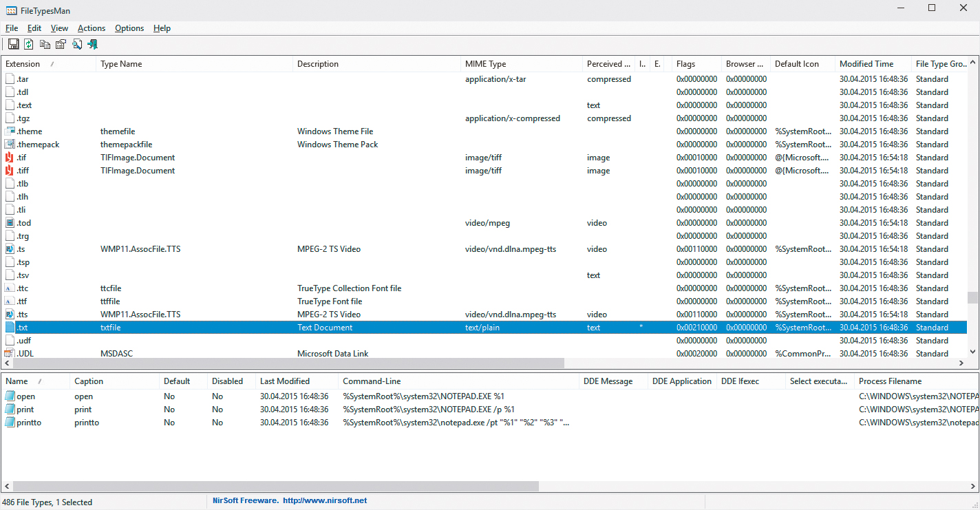Visit the nirsoft.net link in status bar
980x510 pixels.
pos(324,501)
